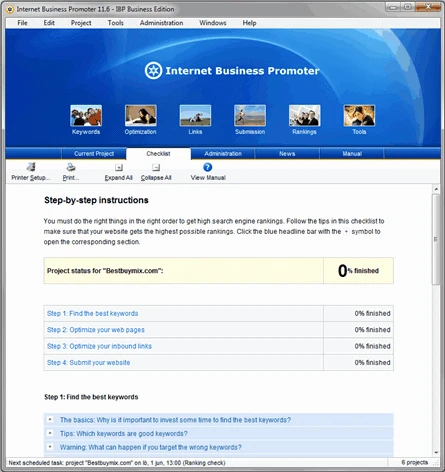Click '0% finished' in the Step 1 row

(372, 313)
